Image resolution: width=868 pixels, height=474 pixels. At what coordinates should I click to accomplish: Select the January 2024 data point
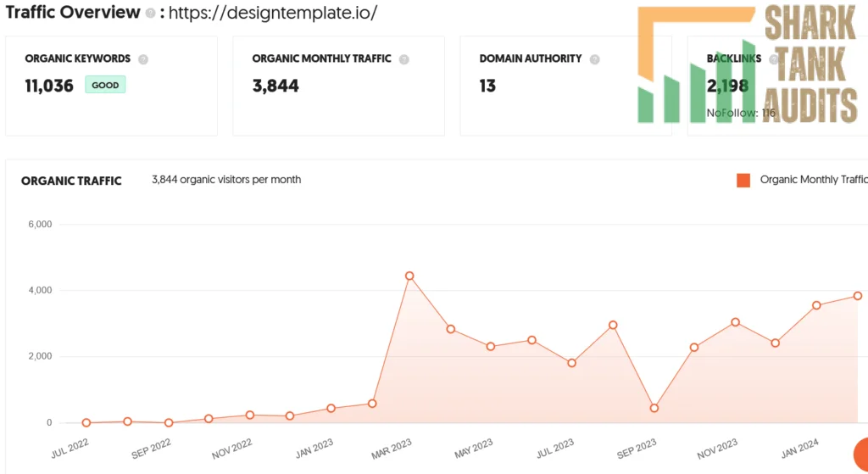pyautogui.click(x=816, y=305)
